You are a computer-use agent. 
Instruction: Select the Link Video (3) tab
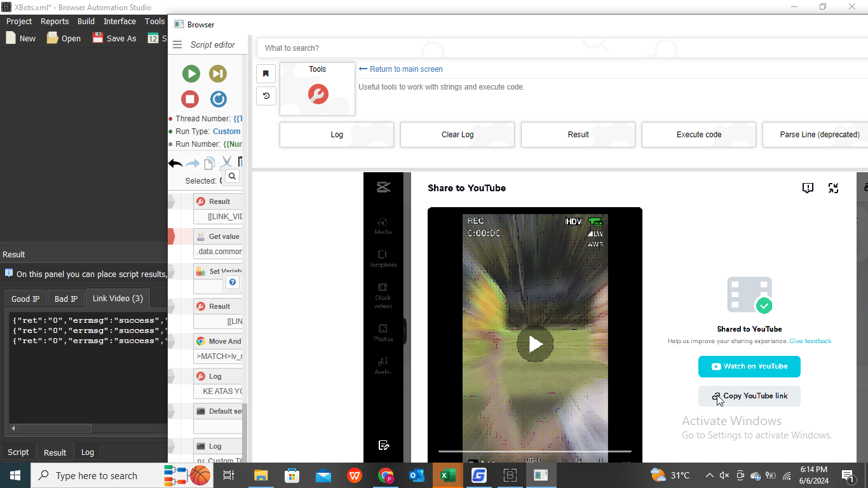(118, 299)
